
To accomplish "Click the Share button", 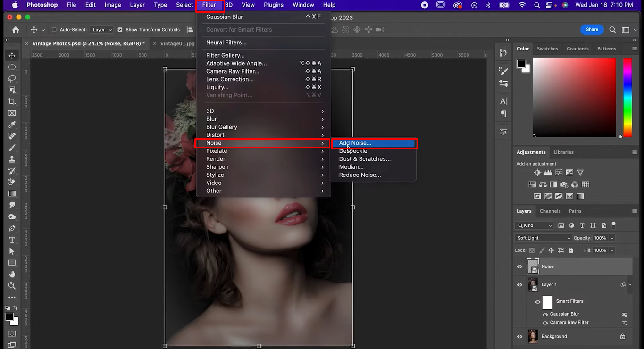I will coord(592,29).
